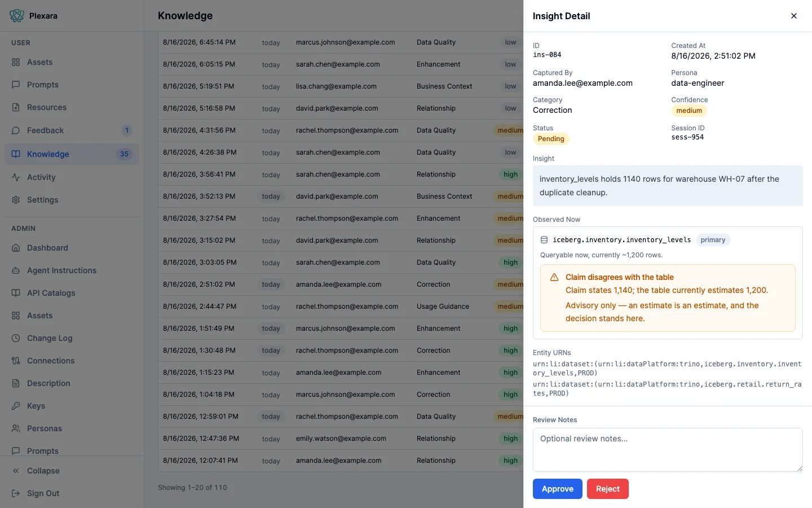Open the Change Log page
This screenshot has height=508, width=812.
(72, 338)
